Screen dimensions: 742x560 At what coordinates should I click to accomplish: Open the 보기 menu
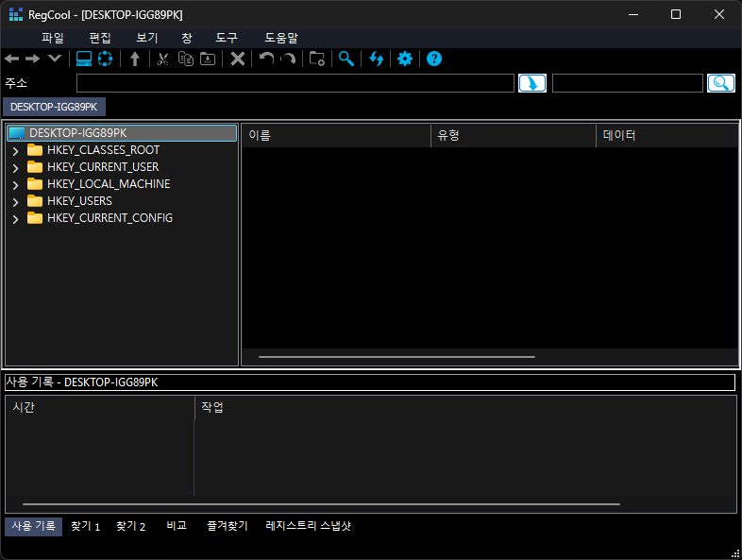[147, 38]
